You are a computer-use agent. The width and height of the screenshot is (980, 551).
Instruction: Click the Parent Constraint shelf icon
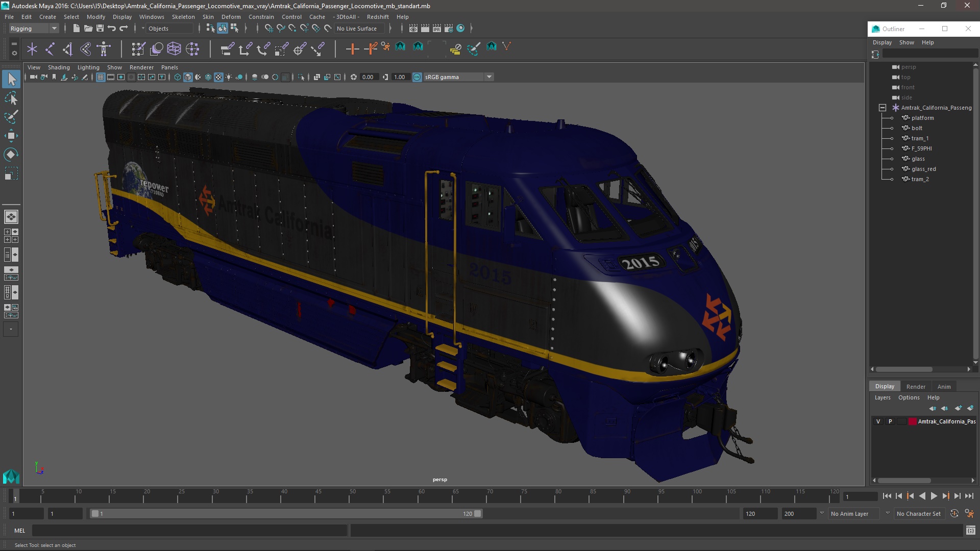tap(227, 49)
